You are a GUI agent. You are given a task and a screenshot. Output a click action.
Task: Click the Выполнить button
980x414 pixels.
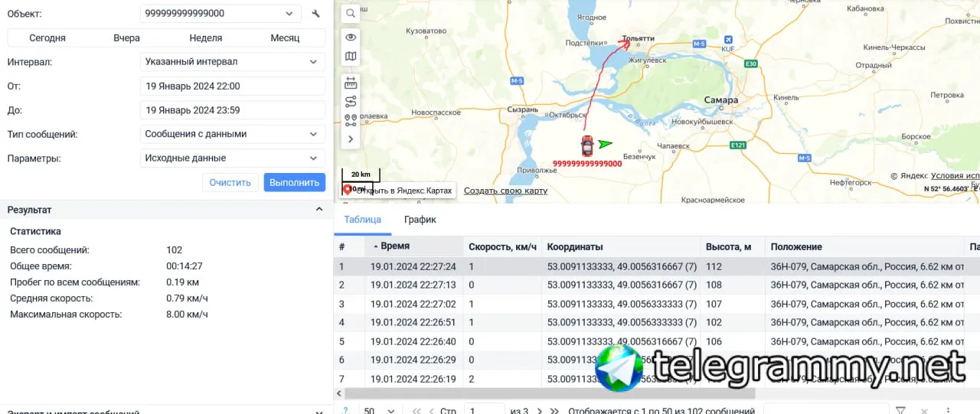pos(295,183)
